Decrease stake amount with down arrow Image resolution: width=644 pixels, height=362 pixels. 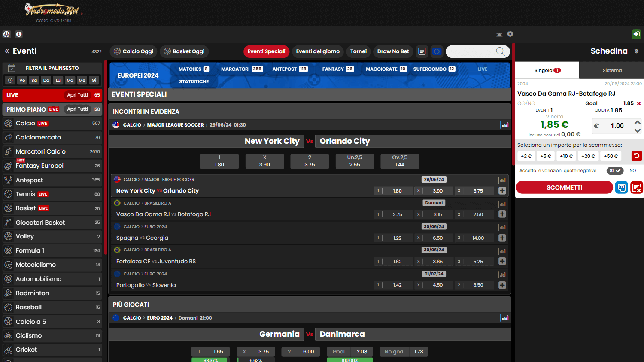point(638,130)
